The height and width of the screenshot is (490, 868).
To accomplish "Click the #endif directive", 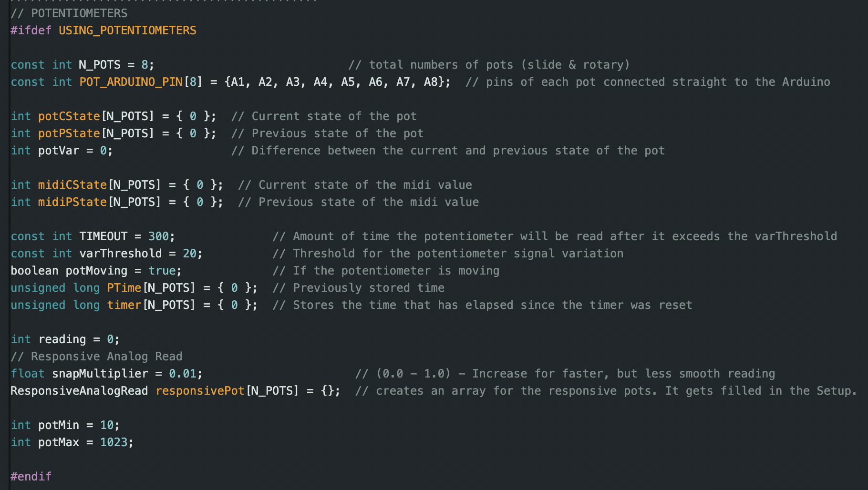I will (31, 477).
